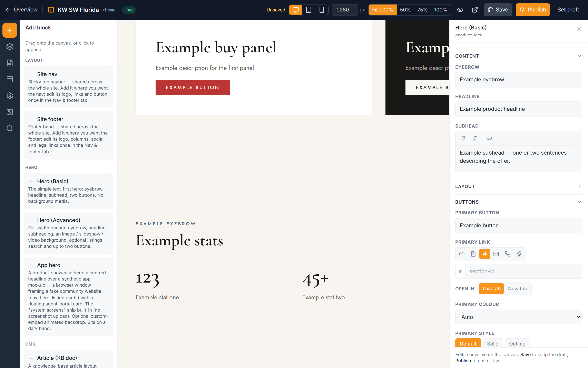Apply bold in Subhead editor
The height and width of the screenshot is (368, 588).
click(463, 138)
